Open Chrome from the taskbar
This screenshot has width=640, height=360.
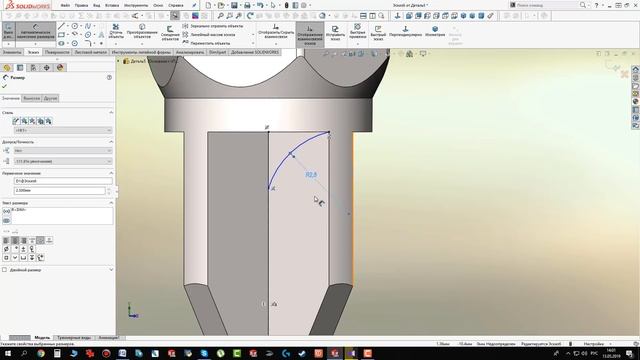[x=41, y=353]
